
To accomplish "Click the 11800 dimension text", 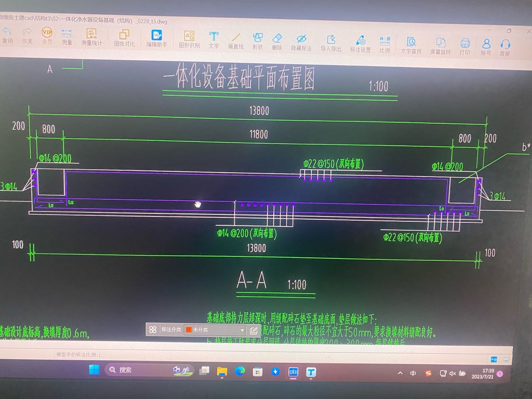I will tap(259, 134).
